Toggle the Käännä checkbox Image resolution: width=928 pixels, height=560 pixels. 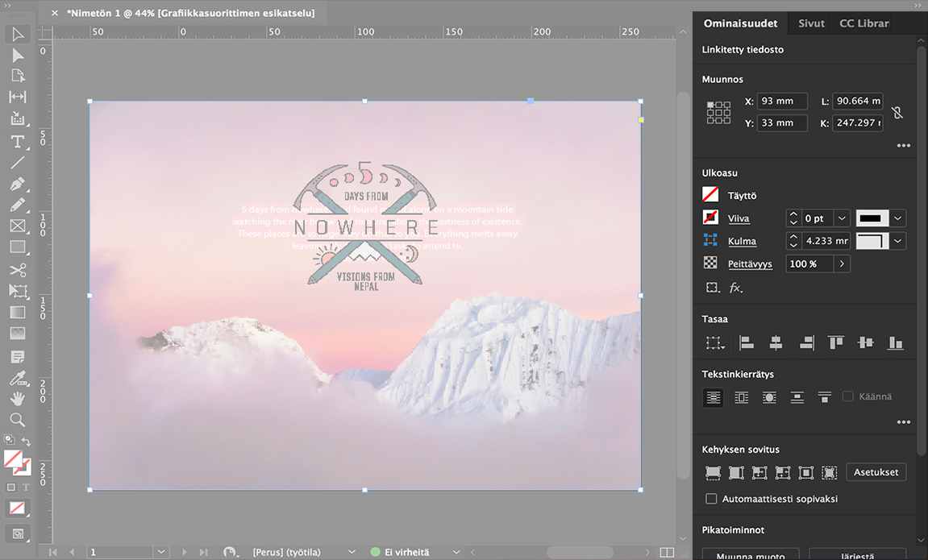tap(847, 396)
